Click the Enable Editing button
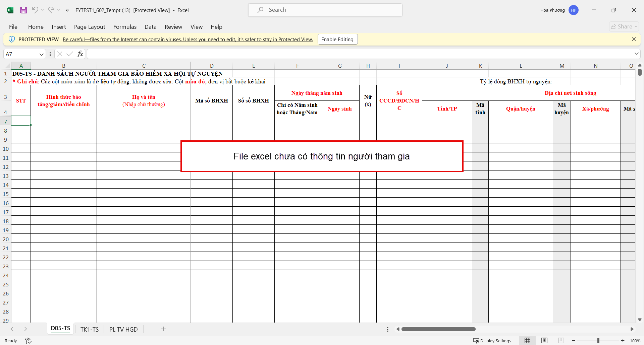The height and width of the screenshot is (345, 644). [x=337, y=40]
